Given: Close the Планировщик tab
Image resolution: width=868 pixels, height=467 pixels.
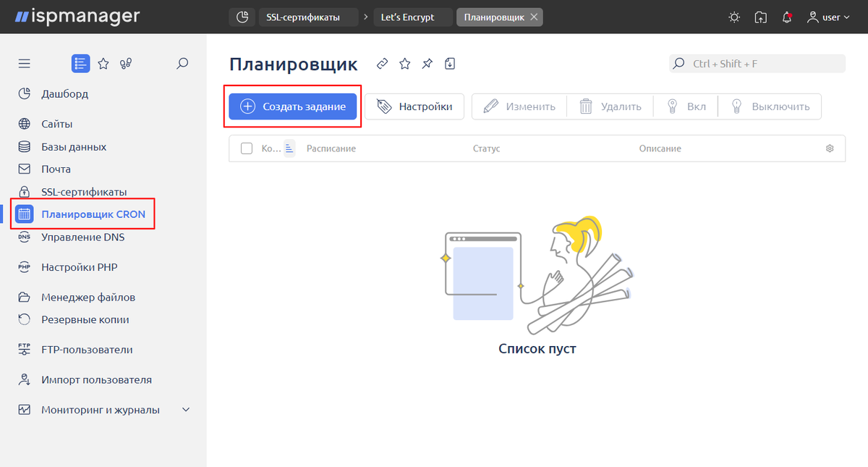Looking at the screenshot, I should [x=534, y=17].
